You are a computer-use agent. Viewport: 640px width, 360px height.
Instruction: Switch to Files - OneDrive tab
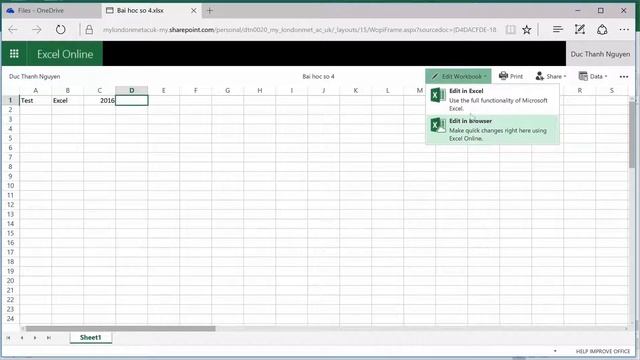click(51, 11)
